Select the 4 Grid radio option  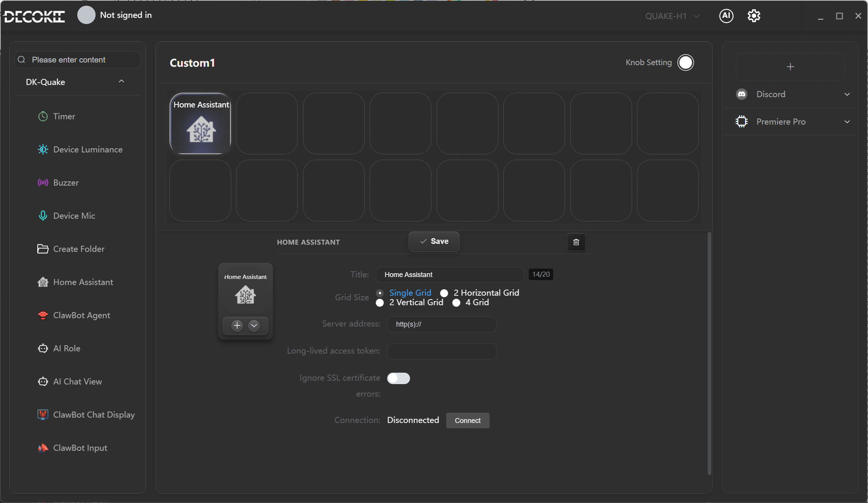click(456, 303)
